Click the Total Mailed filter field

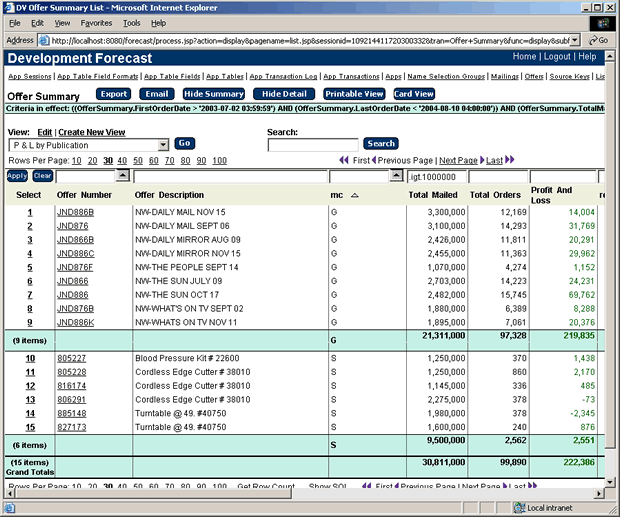coord(437,177)
